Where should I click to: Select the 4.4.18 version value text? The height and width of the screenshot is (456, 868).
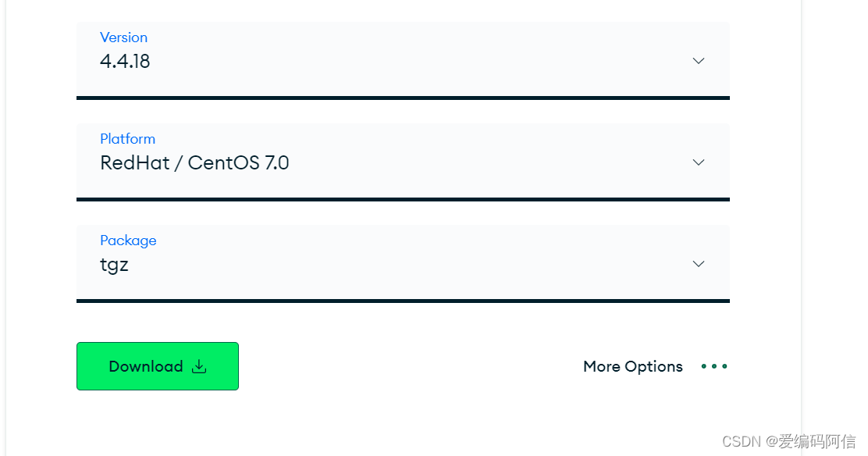tap(125, 61)
